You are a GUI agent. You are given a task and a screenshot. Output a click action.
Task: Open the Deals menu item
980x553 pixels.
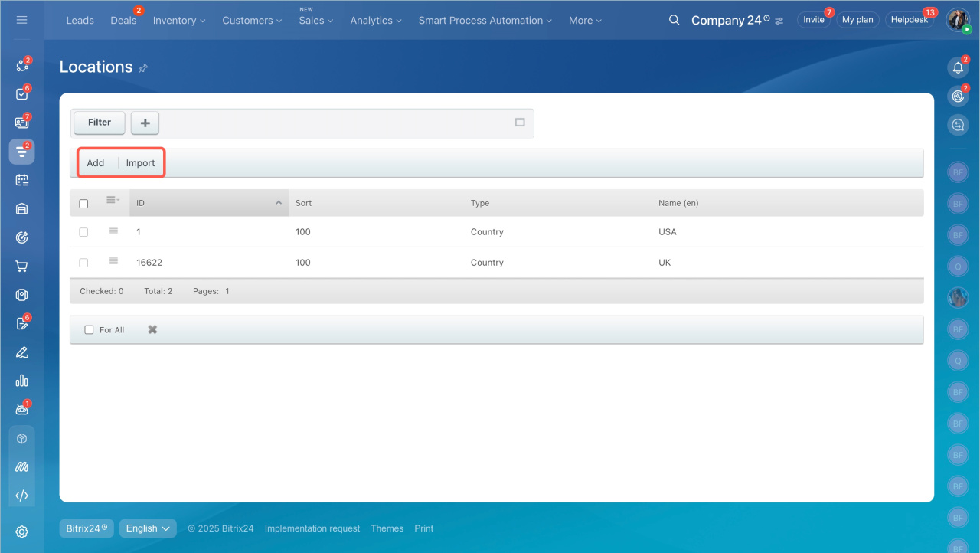123,21
